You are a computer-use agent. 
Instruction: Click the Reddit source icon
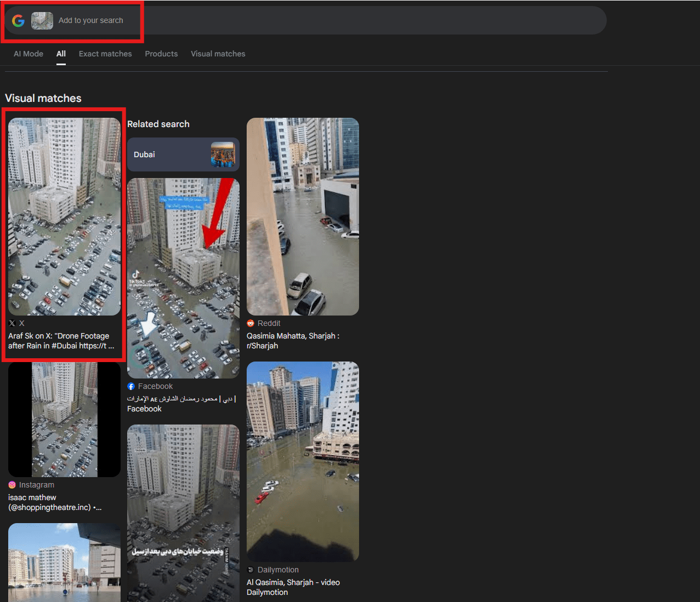point(251,323)
